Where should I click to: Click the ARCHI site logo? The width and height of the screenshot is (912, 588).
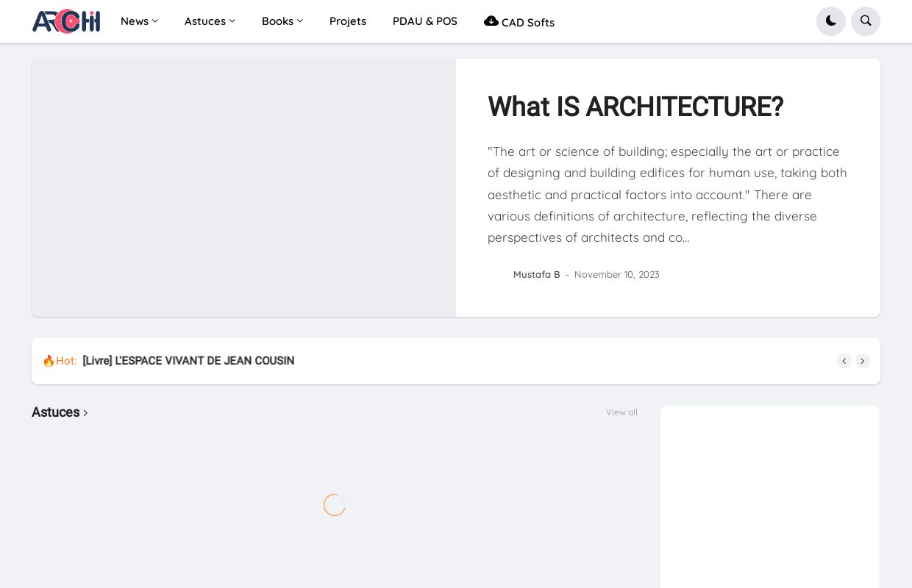coord(66,21)
